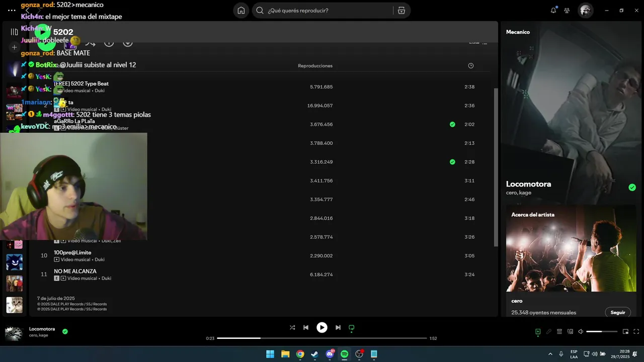Open the cat picture playlist in sidebar

(14, 305)
